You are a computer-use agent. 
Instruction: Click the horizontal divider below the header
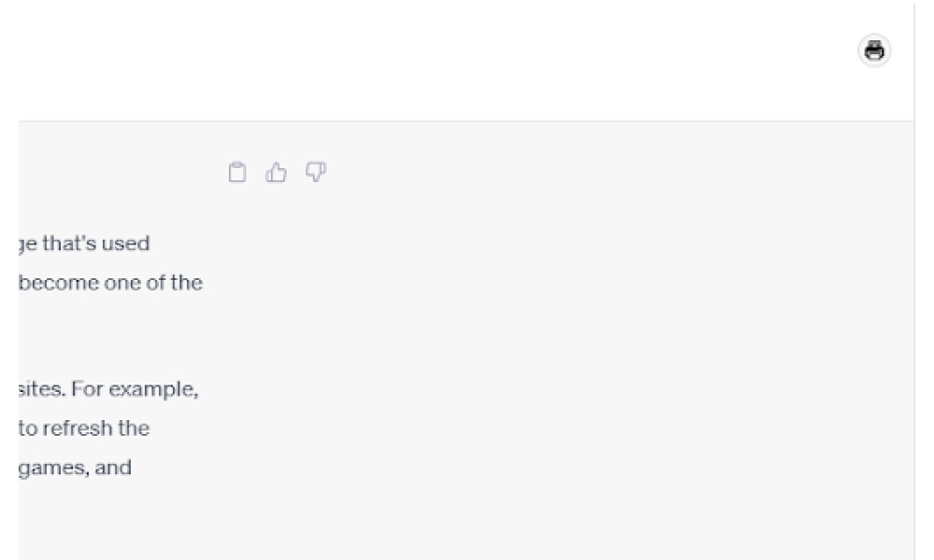[x=466, y=121]
